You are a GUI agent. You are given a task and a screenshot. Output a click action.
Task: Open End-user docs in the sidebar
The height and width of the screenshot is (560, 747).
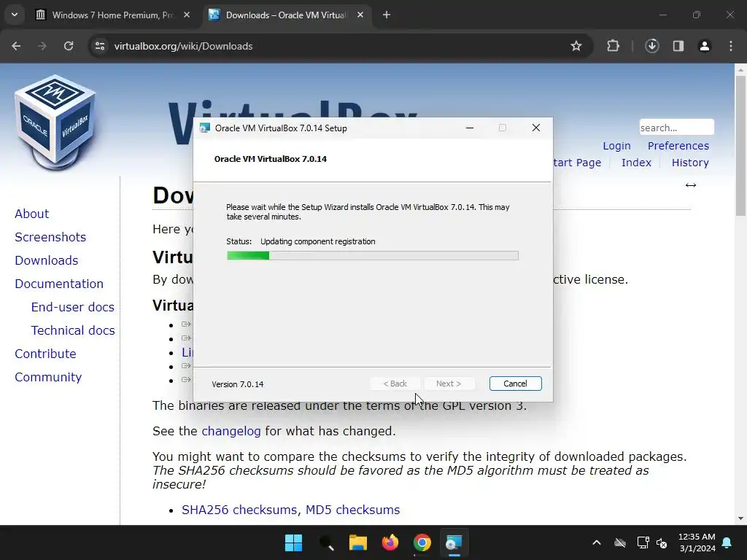coord(72,307)
